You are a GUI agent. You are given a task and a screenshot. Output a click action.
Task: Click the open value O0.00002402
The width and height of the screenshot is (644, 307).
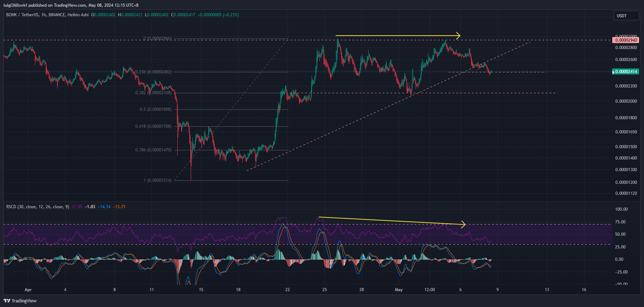point(103,15)
